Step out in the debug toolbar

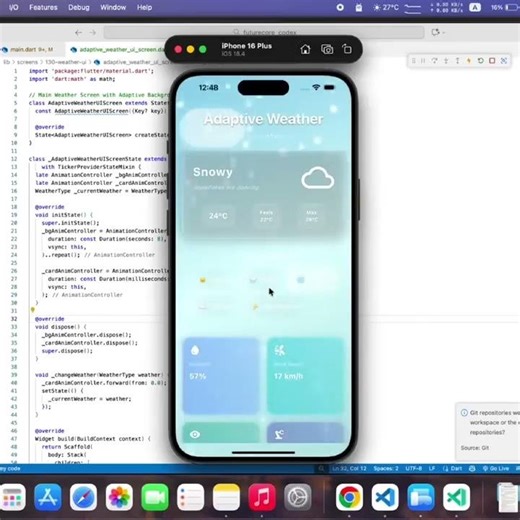pos(457,61)
